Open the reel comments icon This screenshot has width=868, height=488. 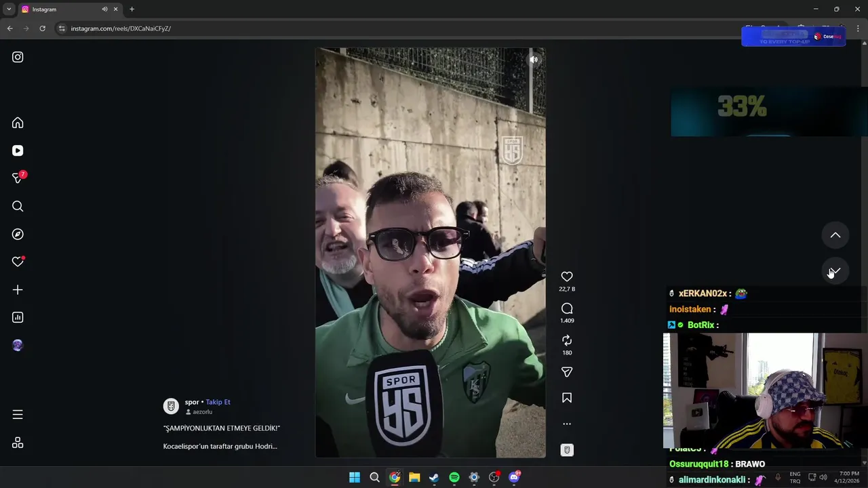point(567,308)
